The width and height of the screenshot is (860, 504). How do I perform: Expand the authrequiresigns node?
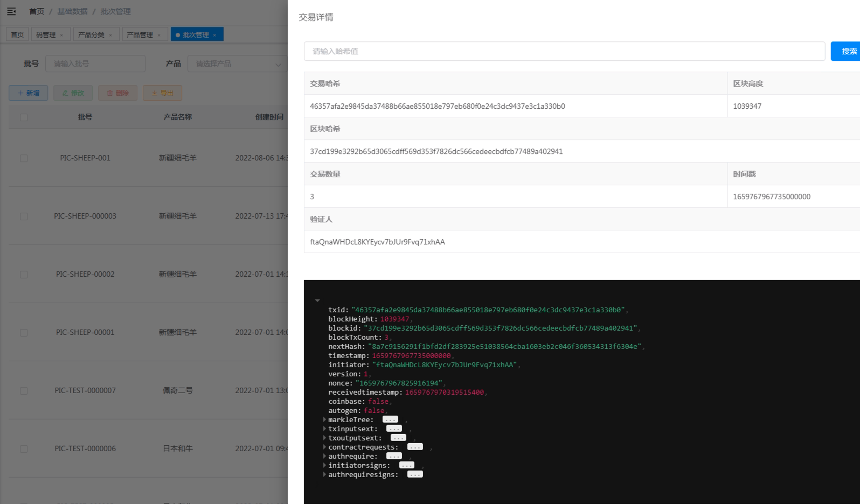click(324, 474)
